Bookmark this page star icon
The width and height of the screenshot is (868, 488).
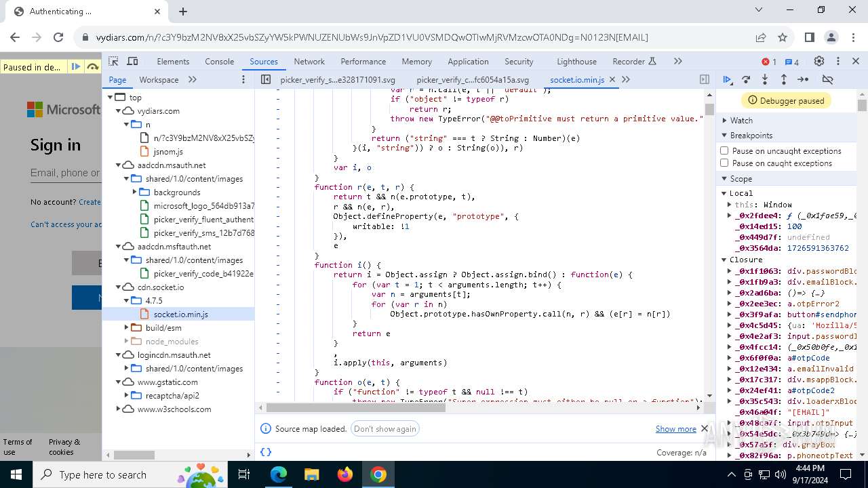(x=783, y=37)
